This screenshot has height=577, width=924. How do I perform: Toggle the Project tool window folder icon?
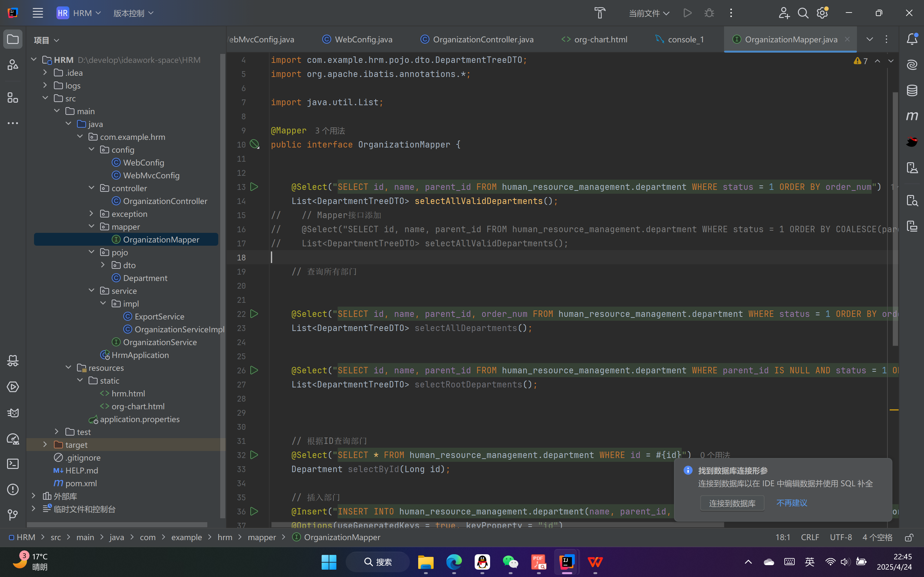(x=13, y=39)
